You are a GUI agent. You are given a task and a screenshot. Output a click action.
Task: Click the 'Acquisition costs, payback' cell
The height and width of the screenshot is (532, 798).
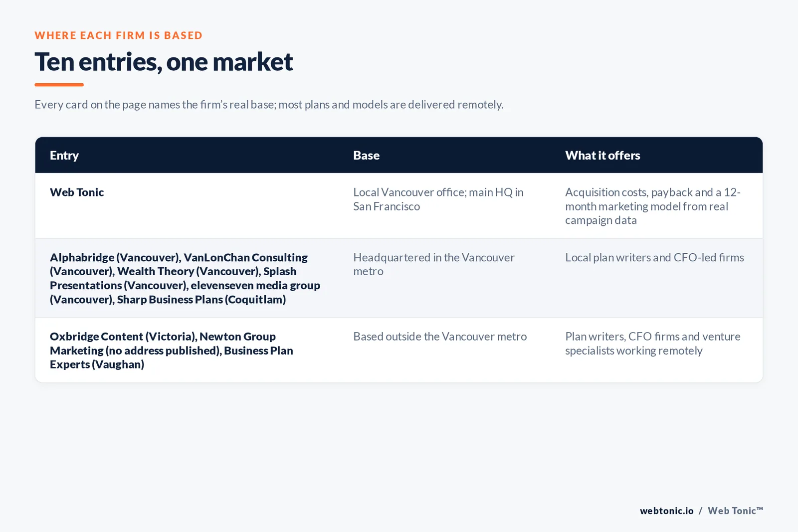click(653, 206)
